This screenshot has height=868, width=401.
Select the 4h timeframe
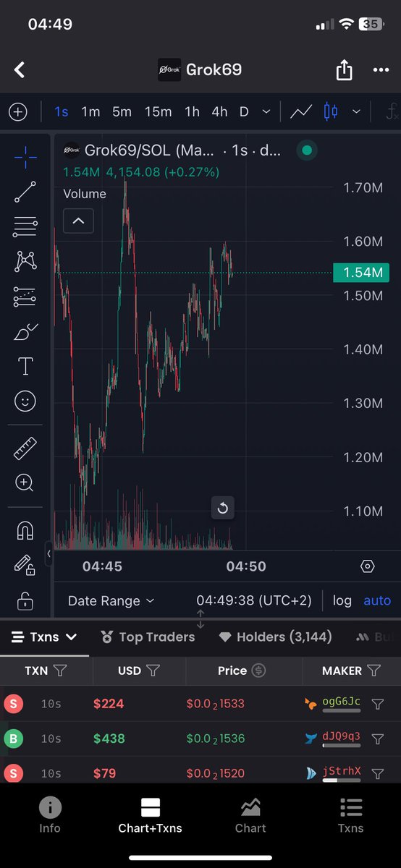point(219,112)
